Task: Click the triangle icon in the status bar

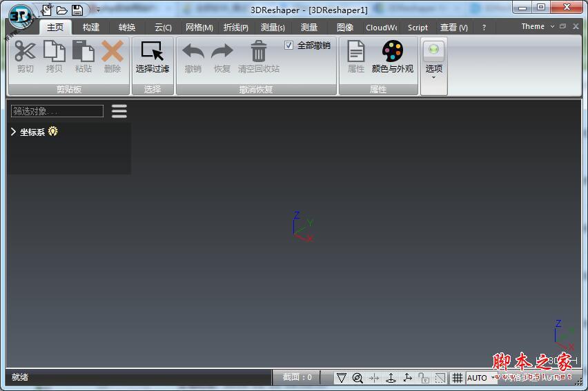Action: [341, 377]
